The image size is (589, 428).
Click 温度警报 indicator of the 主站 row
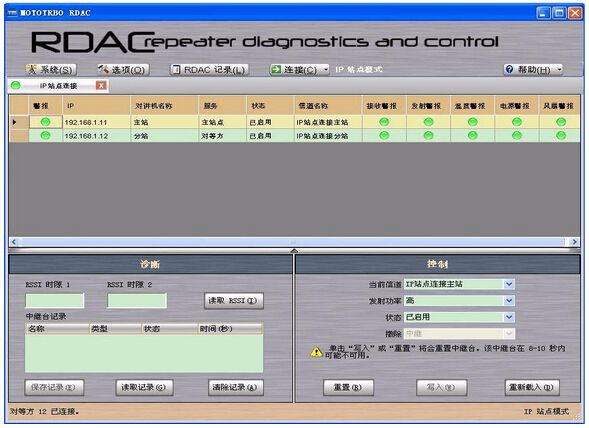(x=473, y=122)
